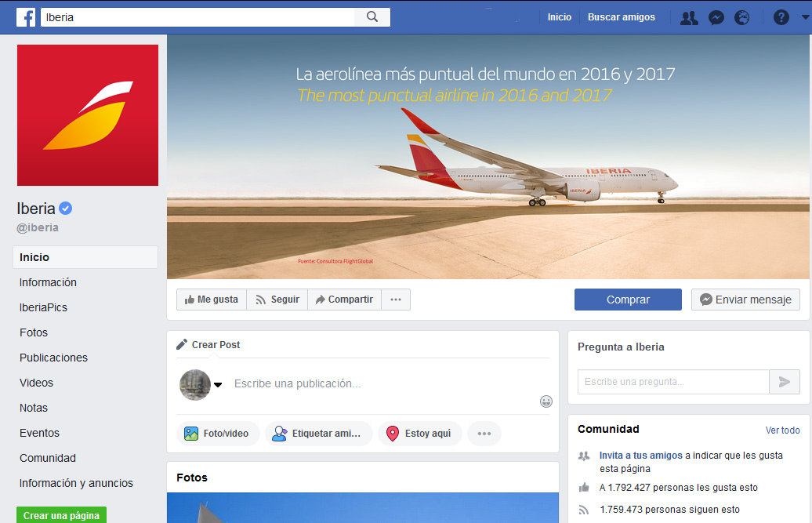Open friend requests icon
Screen dimensions: 812x523
point(689,17)
